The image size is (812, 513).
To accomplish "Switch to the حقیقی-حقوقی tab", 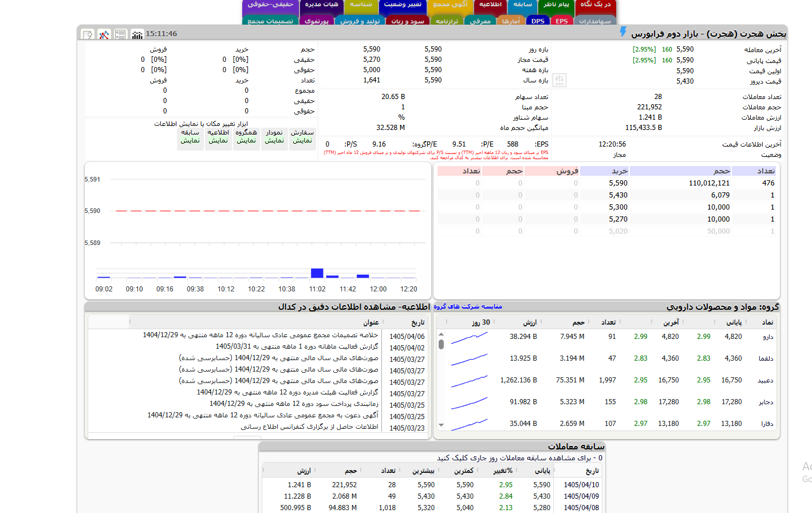I will (x=270, y=5).
